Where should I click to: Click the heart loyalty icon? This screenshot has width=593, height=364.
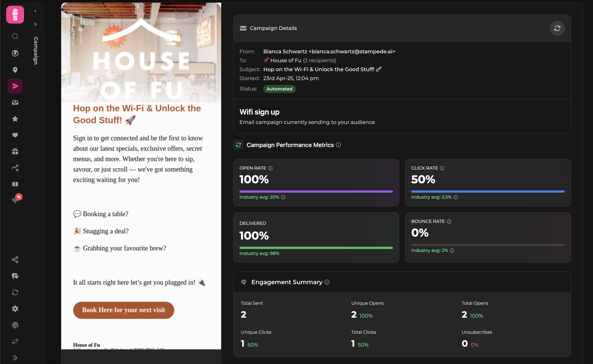coord(15,135)
